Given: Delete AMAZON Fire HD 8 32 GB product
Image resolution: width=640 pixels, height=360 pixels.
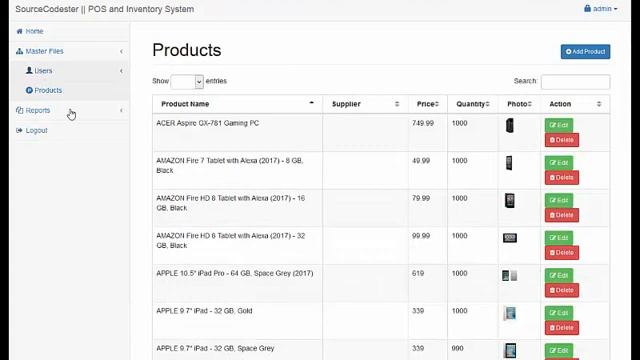Looking at the screenshot, I should (x=562, y=253).
